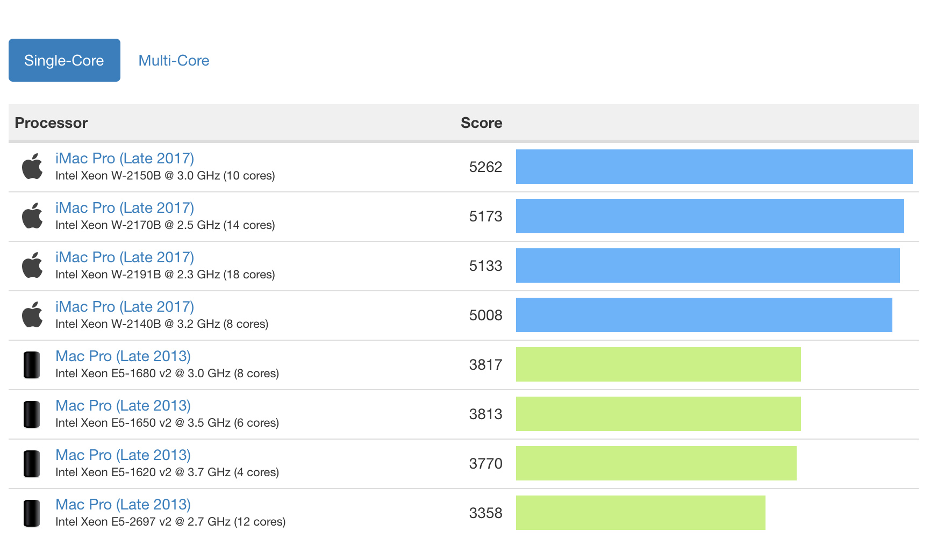Screen dimensions: 930x560
Task: Switch to the Multi-Core tab
Action: (x=174, y=60)
